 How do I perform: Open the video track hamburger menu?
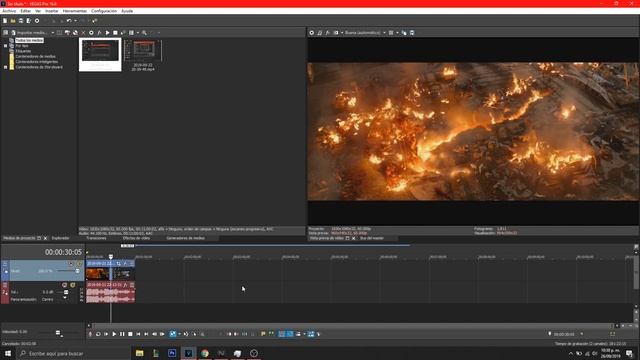[x=5, y=264]
